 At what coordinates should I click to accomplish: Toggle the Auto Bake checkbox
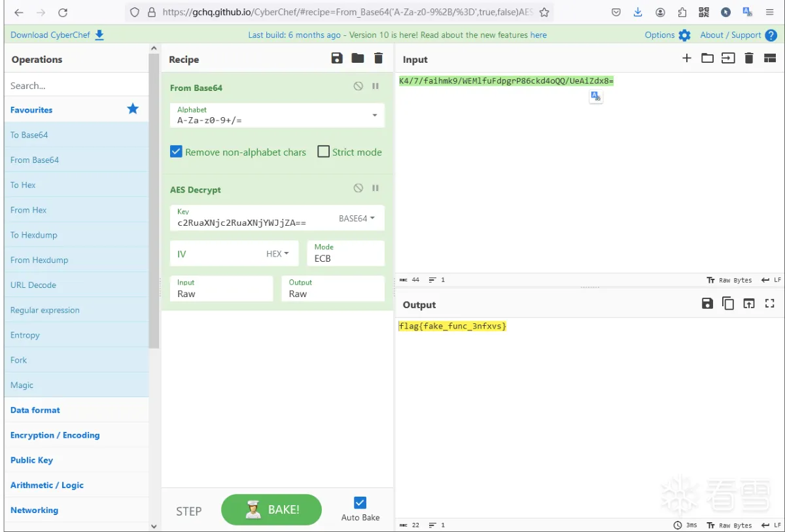(x=360, y=503)
